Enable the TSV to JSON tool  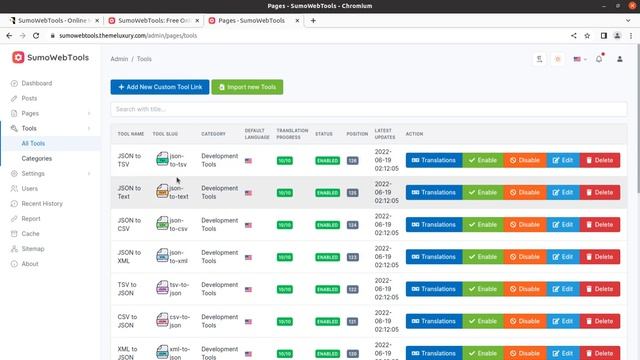pyautogui.click(x=482, y=289)
